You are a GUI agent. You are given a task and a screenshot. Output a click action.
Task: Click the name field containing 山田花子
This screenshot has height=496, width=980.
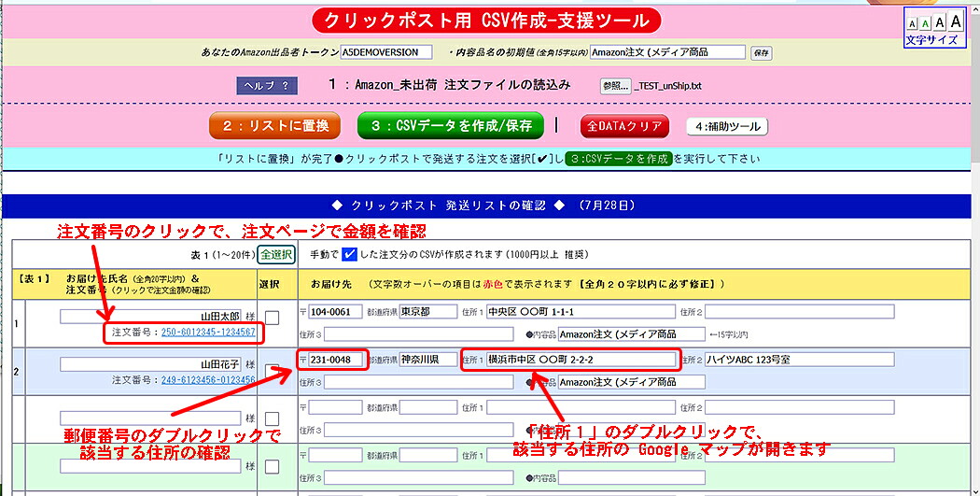tap(150, 364)
